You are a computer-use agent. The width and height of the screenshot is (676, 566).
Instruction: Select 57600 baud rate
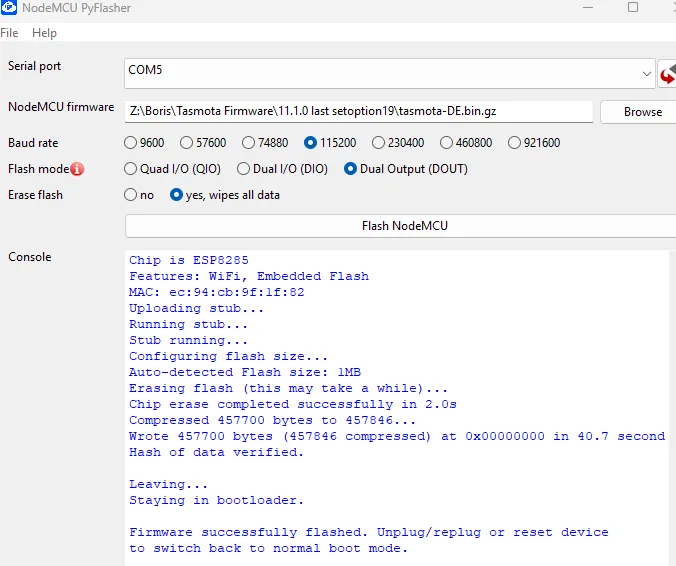click(203, 143)
